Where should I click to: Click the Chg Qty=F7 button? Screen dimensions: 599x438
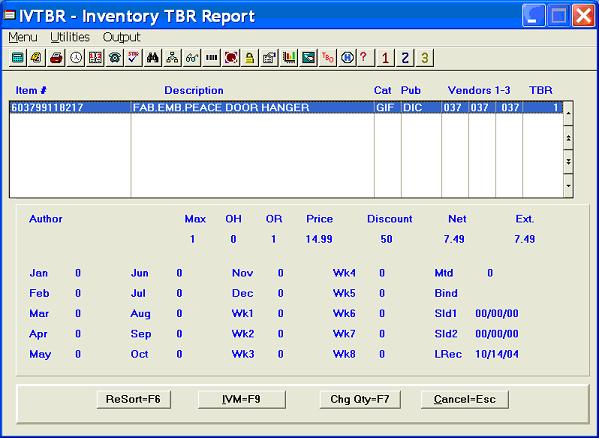coord(360,399)
